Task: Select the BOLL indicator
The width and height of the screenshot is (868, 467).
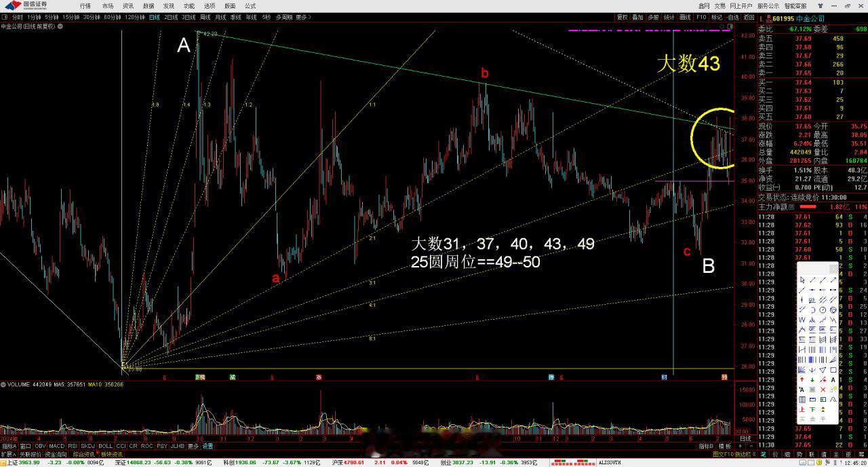Action: (105, 446)
